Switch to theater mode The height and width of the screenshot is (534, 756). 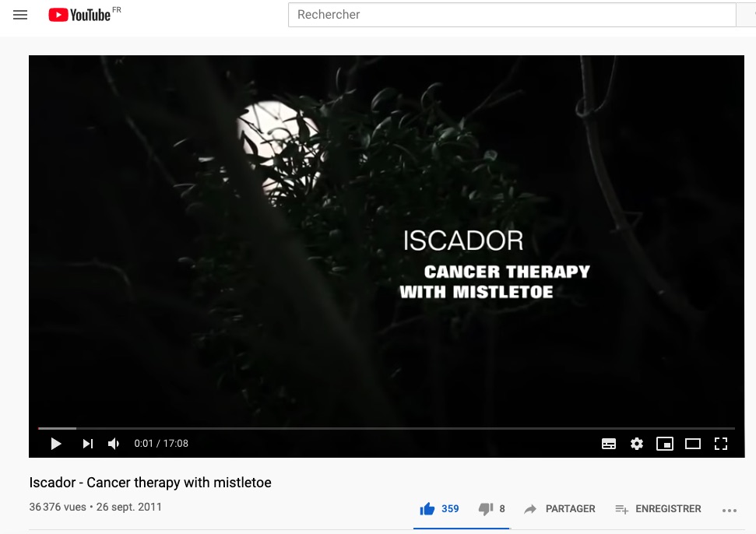point(693,444)
